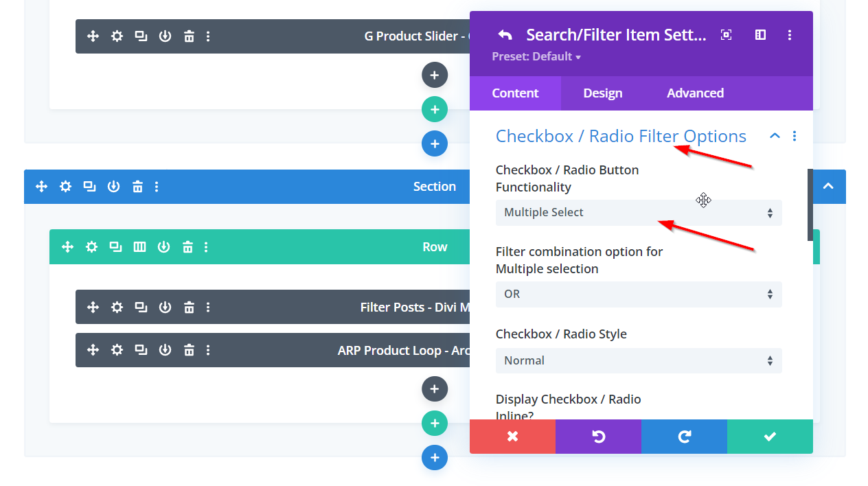Screen dimensions: 868x486
Task: Collapse the Checkbox / Radio Filter Options group
Action: [775, 136]
